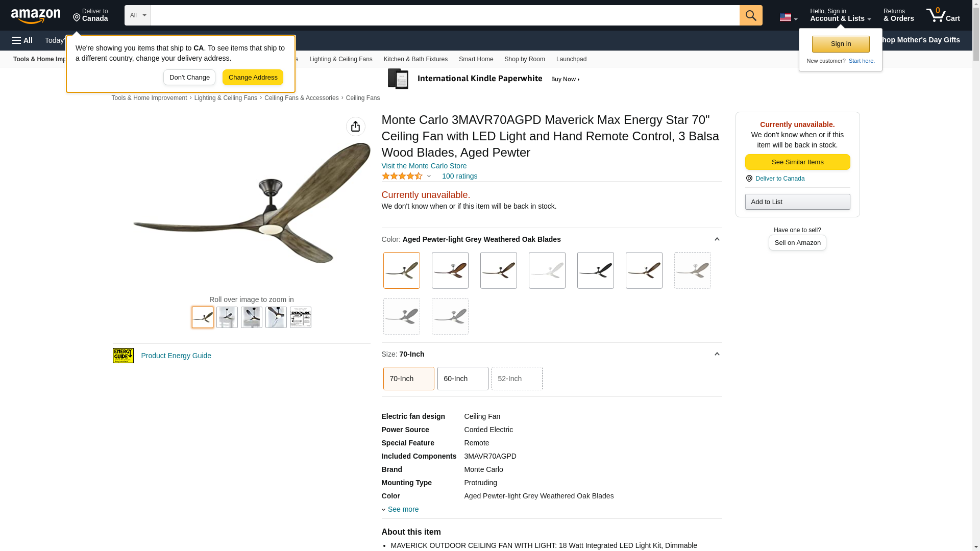Visit the Monte Carlo Store link
This screenshot has width=980, height=551.
(x=424, y=166)
